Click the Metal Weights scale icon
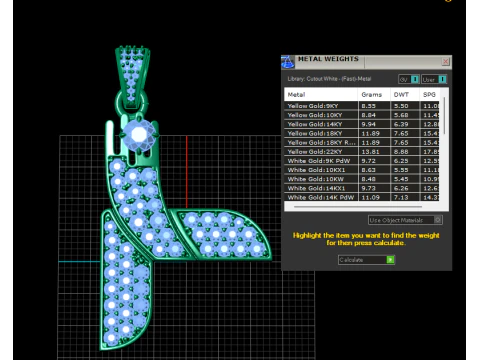Screen dimensions: 480x360 [x=288, y=62]
